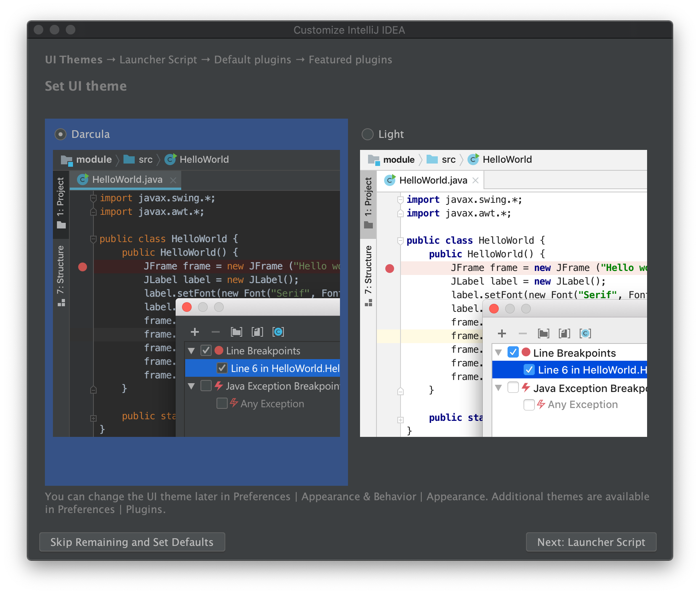This screenshot has width=700, height=594.
Task: Collapse Java Exception Breakpoints tree in Light preview
Action: click(499, 388)
